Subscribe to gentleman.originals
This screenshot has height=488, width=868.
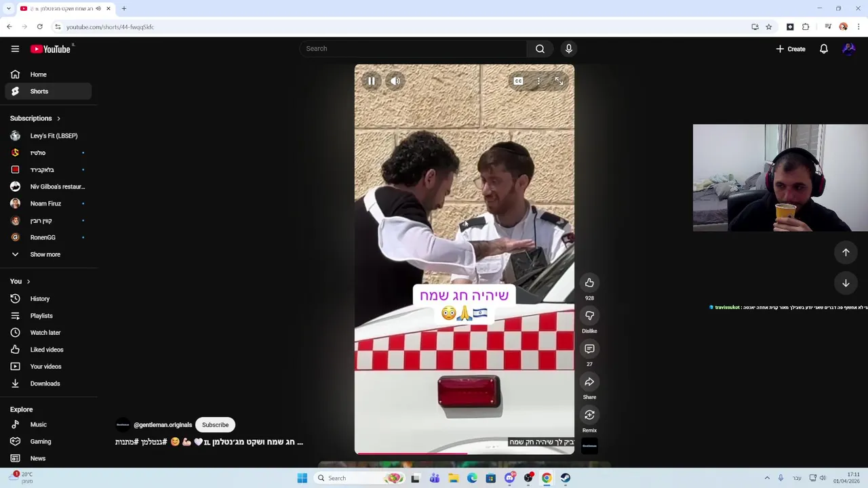215,425
